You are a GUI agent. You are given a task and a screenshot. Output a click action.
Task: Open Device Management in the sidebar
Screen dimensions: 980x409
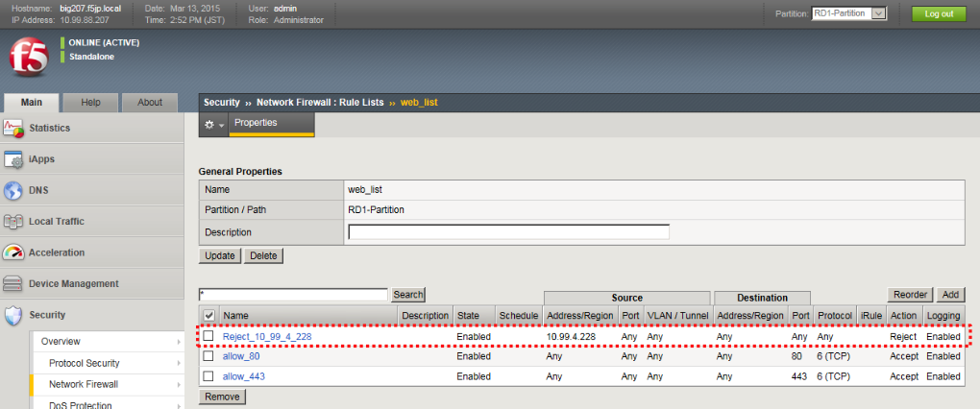coord(74,284)
